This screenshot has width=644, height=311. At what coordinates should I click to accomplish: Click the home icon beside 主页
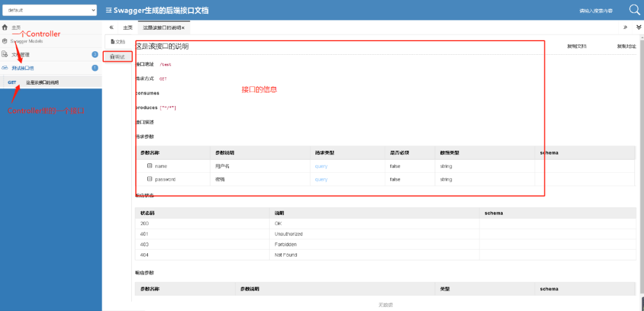5,27
